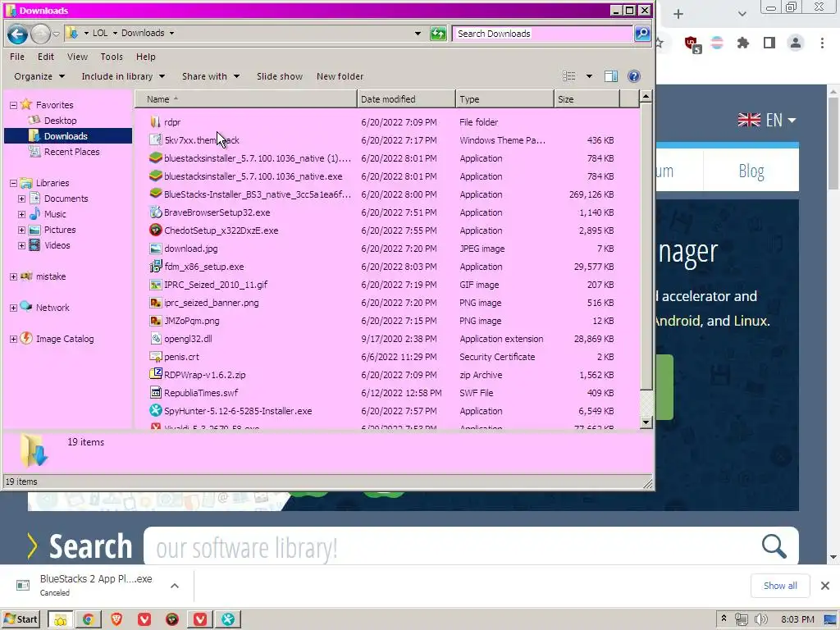
Task: Open the Edit menu
Action: coord(46,57)
